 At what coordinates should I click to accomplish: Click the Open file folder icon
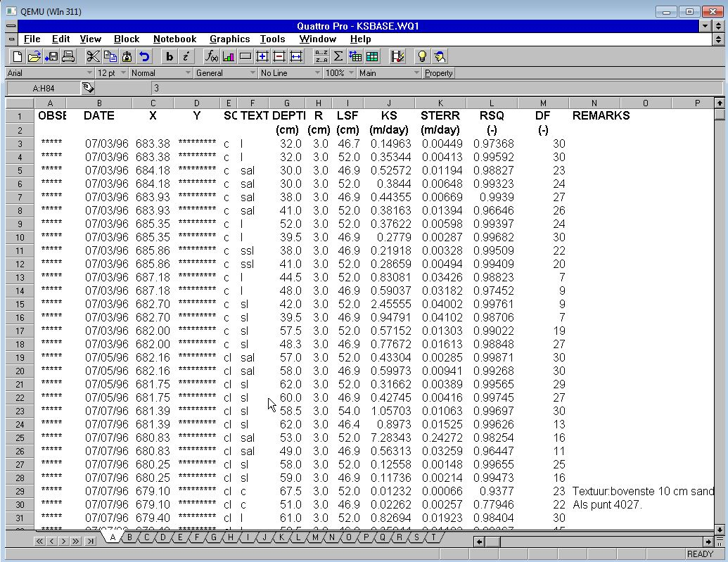(34, 57)
